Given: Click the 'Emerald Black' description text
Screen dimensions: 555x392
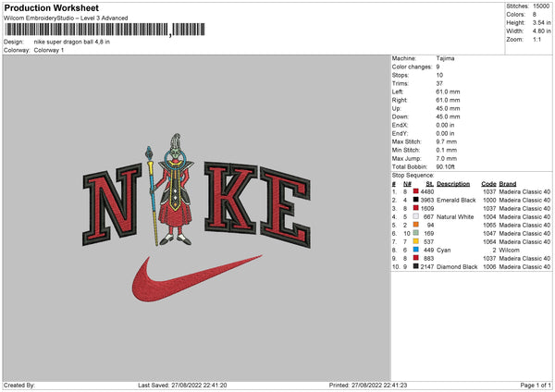Looking at the screenshot, I should (456, 201).
